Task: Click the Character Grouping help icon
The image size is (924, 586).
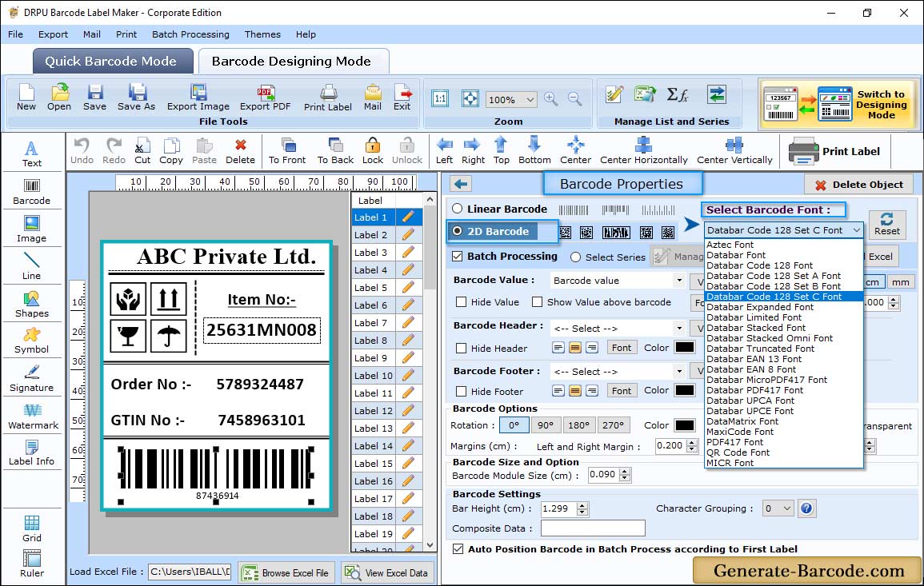Action: click(x=806, y=508)
